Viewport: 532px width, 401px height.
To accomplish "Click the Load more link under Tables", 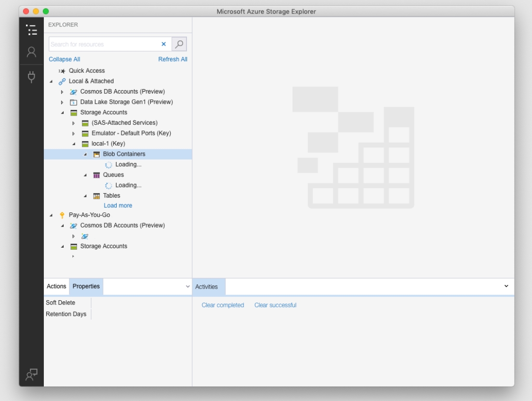I will (x=118, y=205).
